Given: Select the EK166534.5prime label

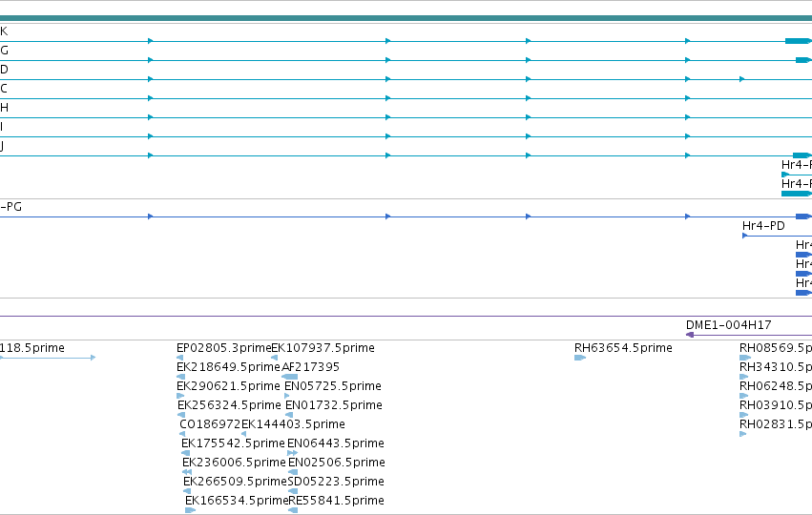Looking at the screenshot, I should pyautogui.click(x=237, y=501).
